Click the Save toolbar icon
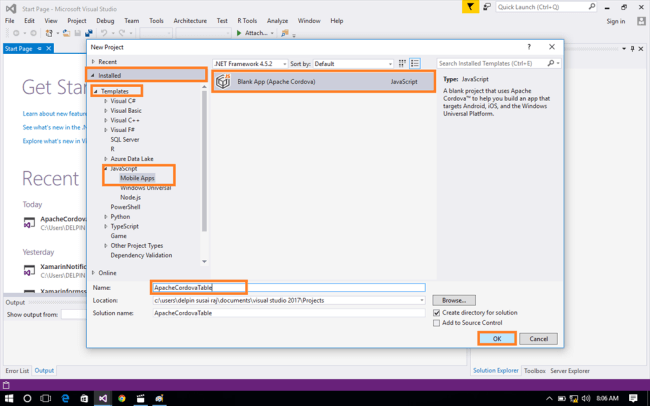 coord(78,33)
